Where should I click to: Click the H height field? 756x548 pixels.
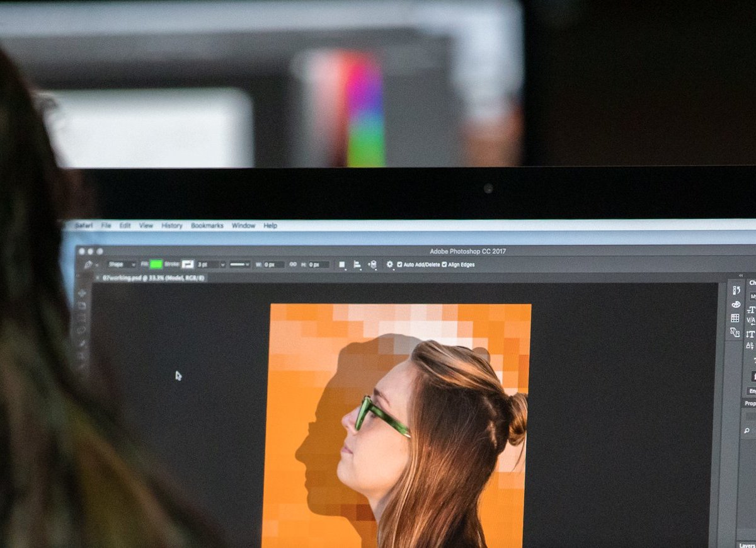(x=318, y=265)
